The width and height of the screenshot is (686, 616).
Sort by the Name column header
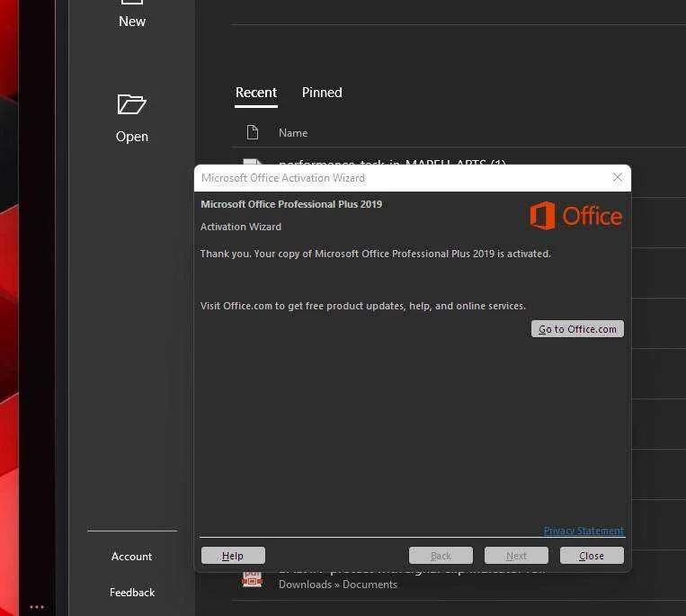293,133
